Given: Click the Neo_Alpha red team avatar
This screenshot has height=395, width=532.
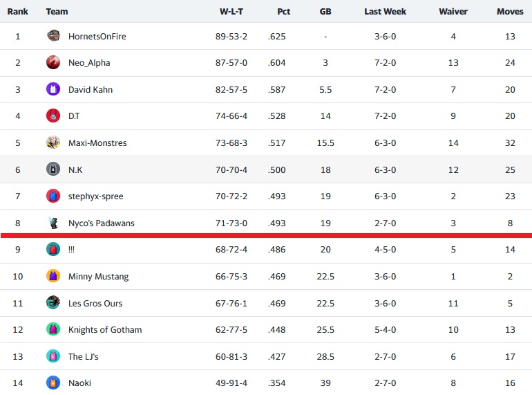Looking at the screenshot, I should 53,62.
